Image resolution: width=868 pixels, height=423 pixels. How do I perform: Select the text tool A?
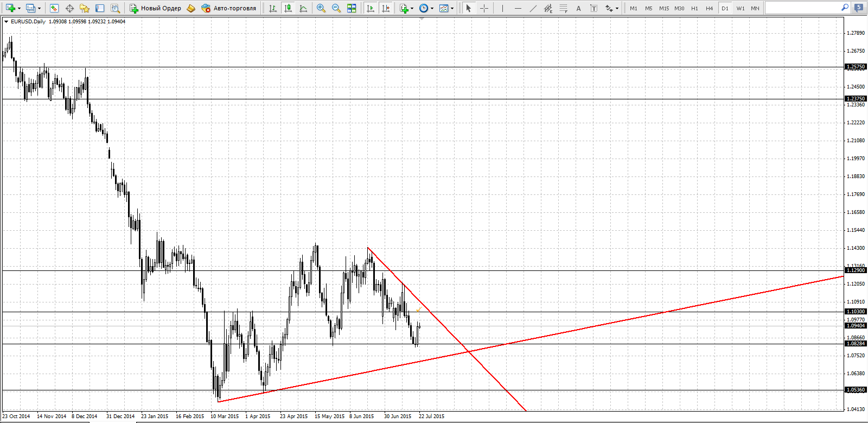578,8
